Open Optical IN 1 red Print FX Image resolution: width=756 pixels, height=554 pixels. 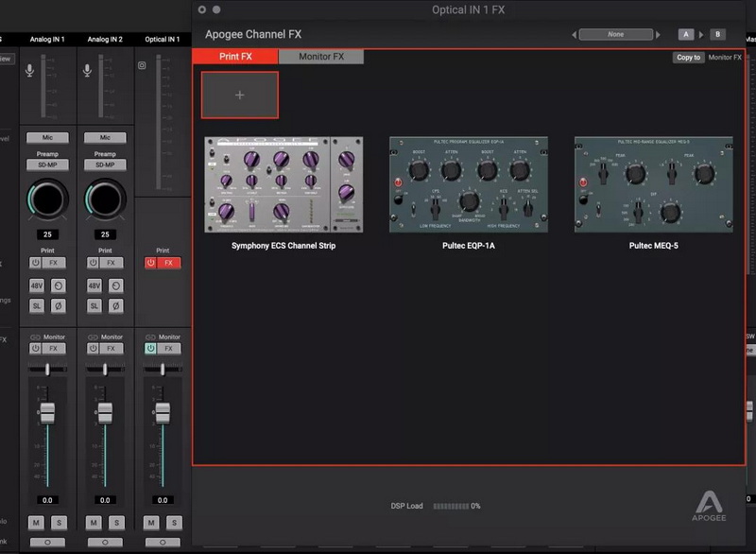click(x=169, y=263)
